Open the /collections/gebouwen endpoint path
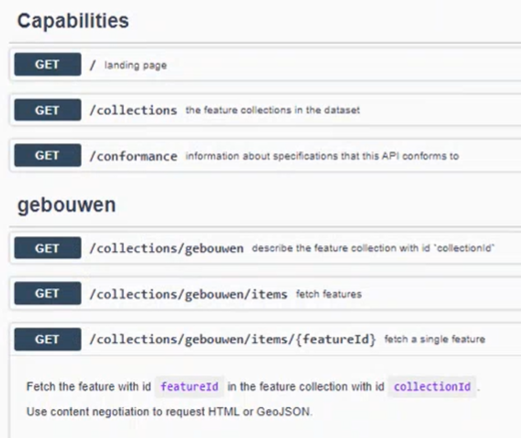The width and height of the screenshot is (521, 438). [x=166, y=248]
